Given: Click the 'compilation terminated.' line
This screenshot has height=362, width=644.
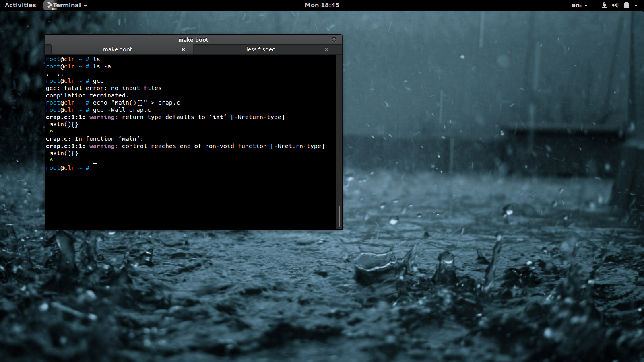Looking at the screenshot, I should point(87,95).
